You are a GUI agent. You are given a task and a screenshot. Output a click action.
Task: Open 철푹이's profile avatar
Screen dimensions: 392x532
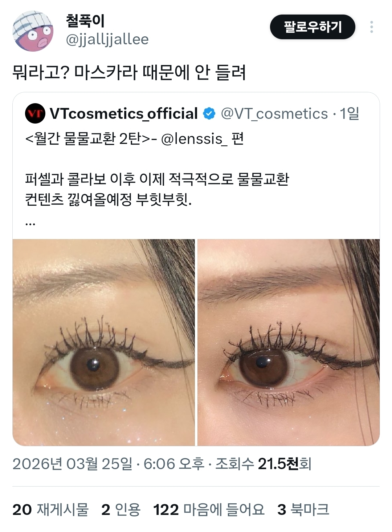click(x=33, y=31)
